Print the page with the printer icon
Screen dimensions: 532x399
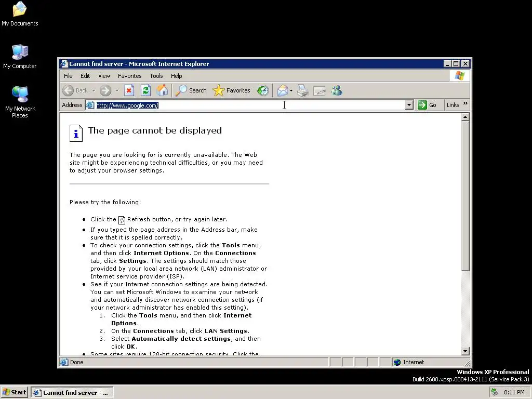[303, 90]
